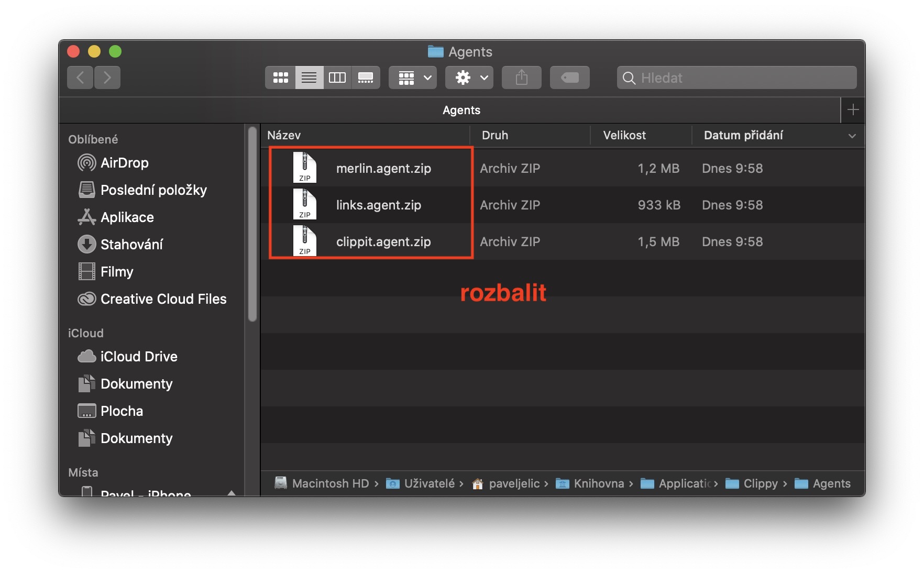Select the Agents tab
This screenshot has height=574, width=924.
point(461,110)
